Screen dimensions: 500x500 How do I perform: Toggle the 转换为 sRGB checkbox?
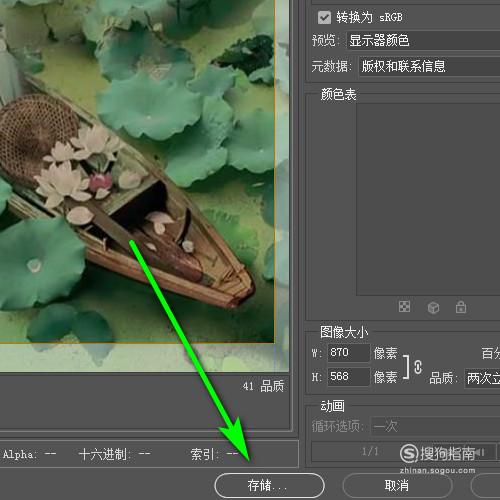[x=324, y=17]
